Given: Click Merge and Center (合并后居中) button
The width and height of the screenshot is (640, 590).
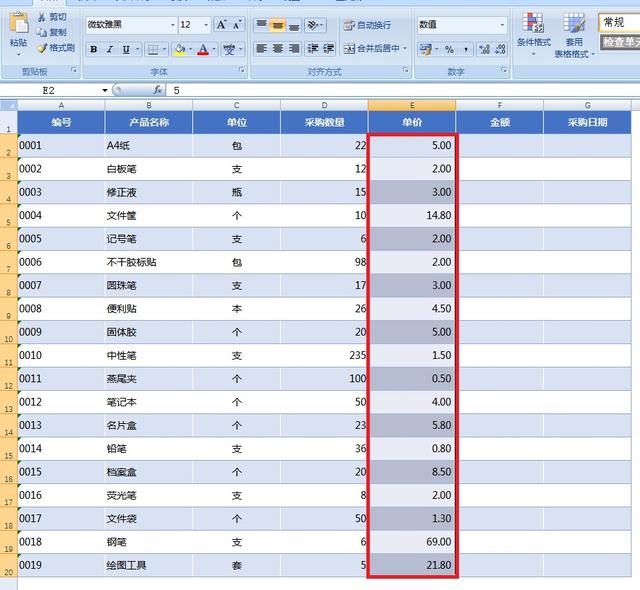Looking at the screenshot, I should point(371,49).
